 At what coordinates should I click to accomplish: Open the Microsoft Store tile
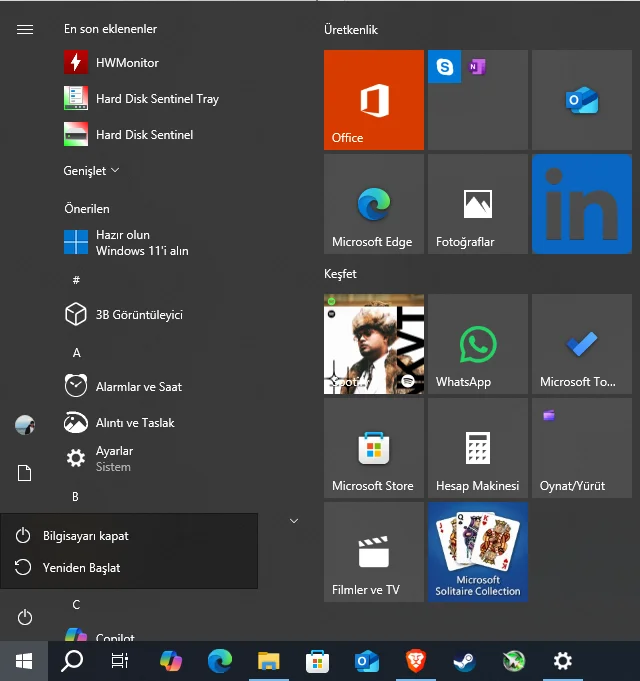[373, 448]
